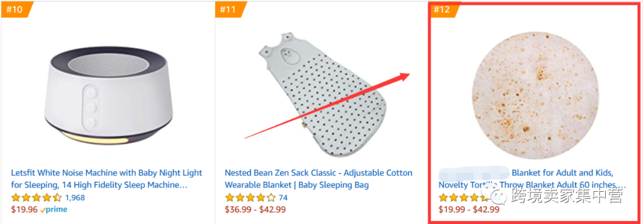This screenshot has width=644, height=224.
Task: Click the $36.99 - $42.99 price range
Action: [255, 210]
